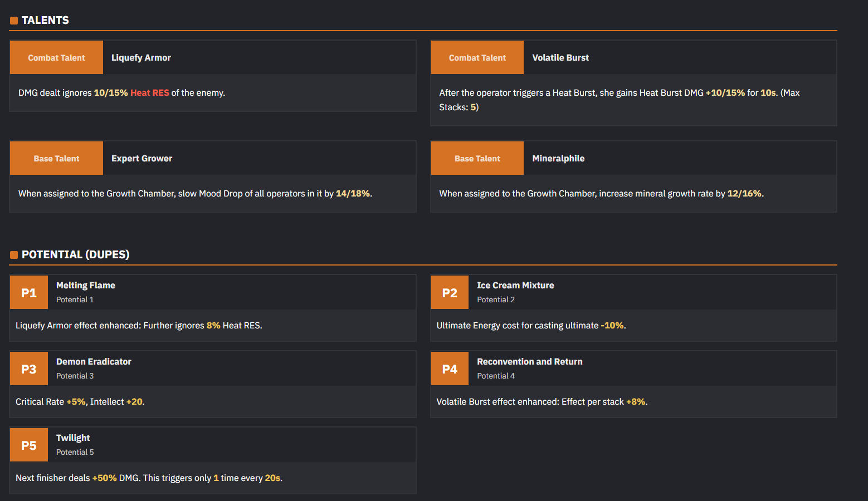
Task: Click the P5 Twilight badge
Action: 29,445
